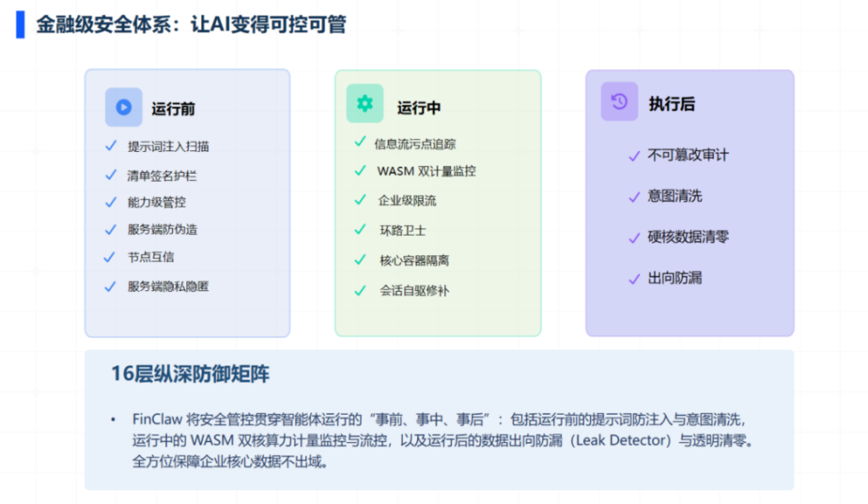Click the blue accent bar beside the title
Viewport: 868px width, 504px height.
pyautogui.click(x=20, y=25)
